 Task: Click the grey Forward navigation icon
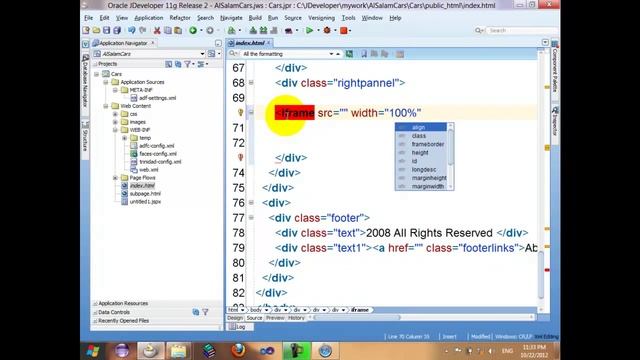210,30
